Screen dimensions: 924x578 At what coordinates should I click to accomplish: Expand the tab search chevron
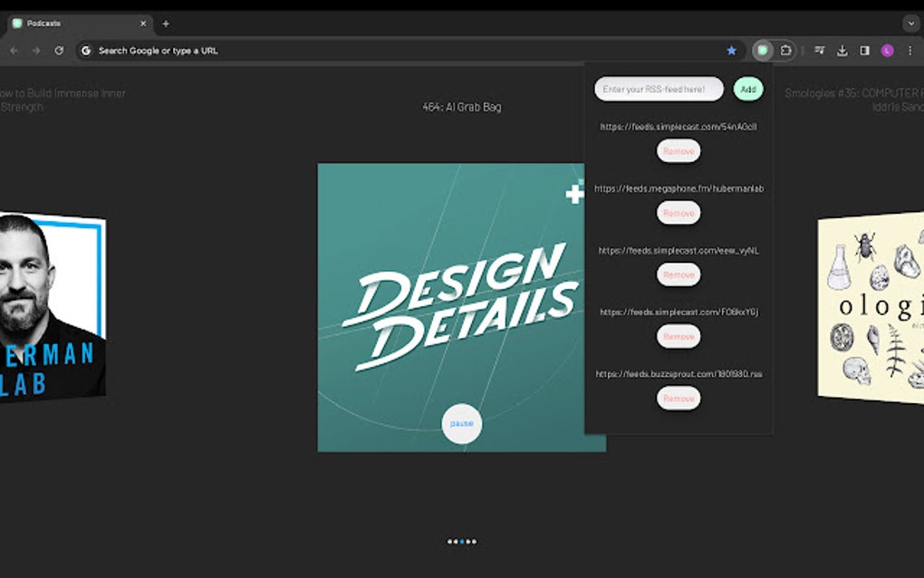(x=910, y=24)
